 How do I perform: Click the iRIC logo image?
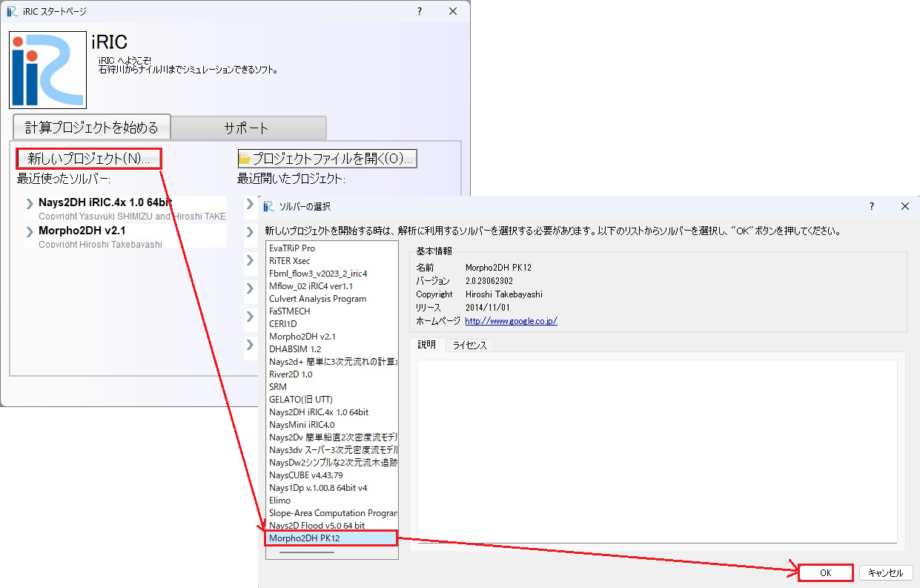[x=47, y=71]
